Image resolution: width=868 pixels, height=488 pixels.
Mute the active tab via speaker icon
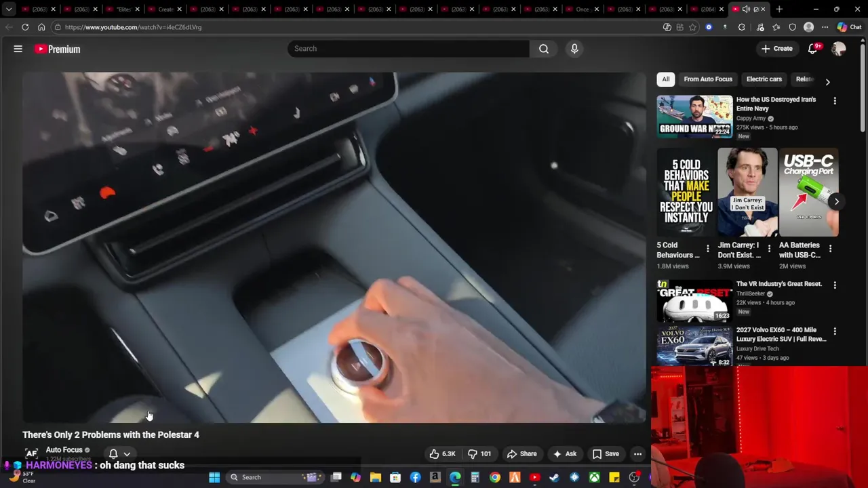[746, 9]
